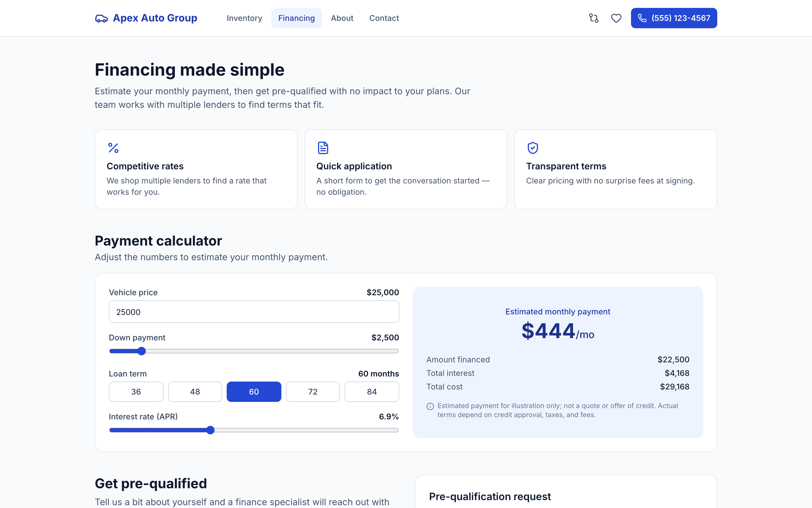Open the favorites heart icon
Image resolution: width=812 pixels, height=508 pixels.
616,18
